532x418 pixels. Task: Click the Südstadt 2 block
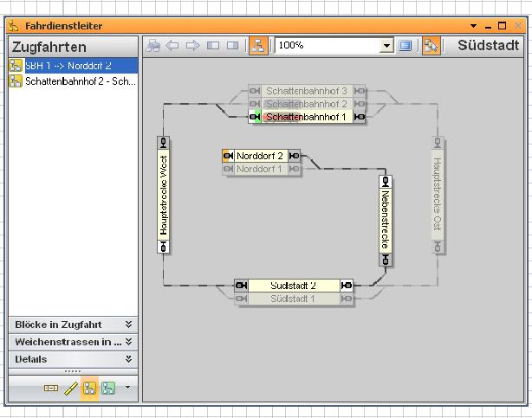[293, 285]
